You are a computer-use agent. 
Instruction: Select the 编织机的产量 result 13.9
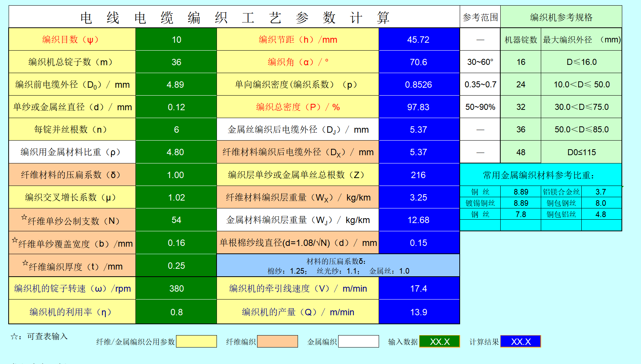click(419, 312)
